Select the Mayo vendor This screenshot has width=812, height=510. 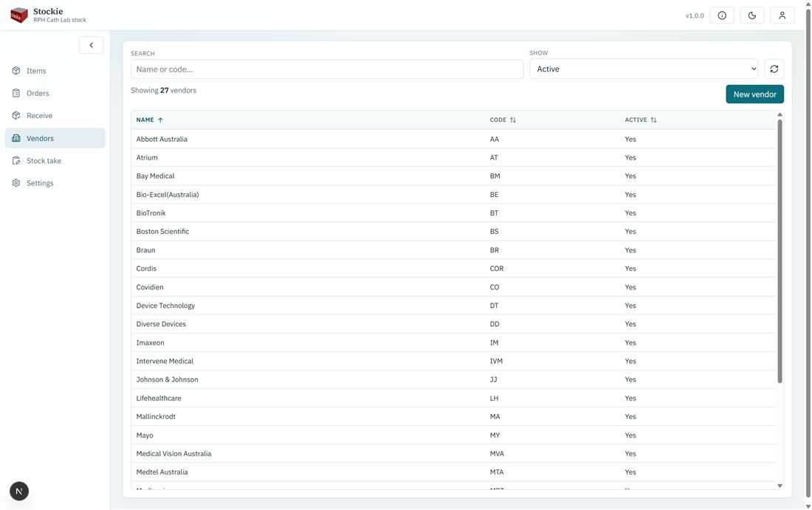tap(145, 435)
